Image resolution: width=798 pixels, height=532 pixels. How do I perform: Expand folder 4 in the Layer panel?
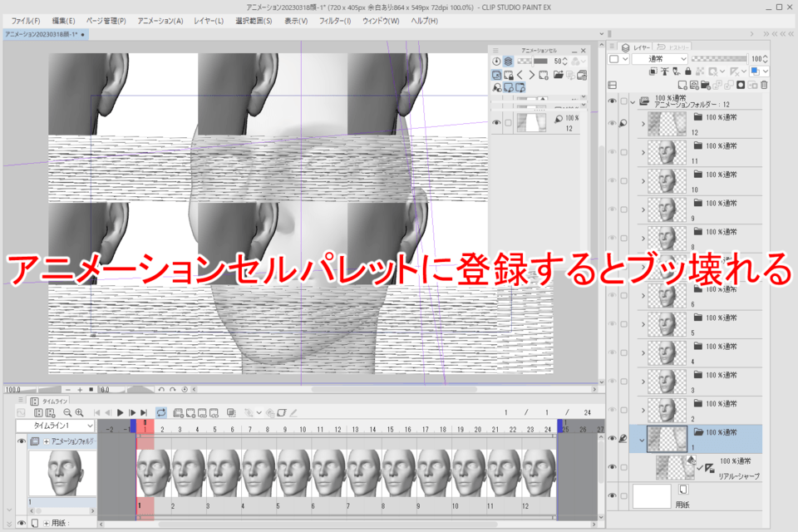pos(643,352)
